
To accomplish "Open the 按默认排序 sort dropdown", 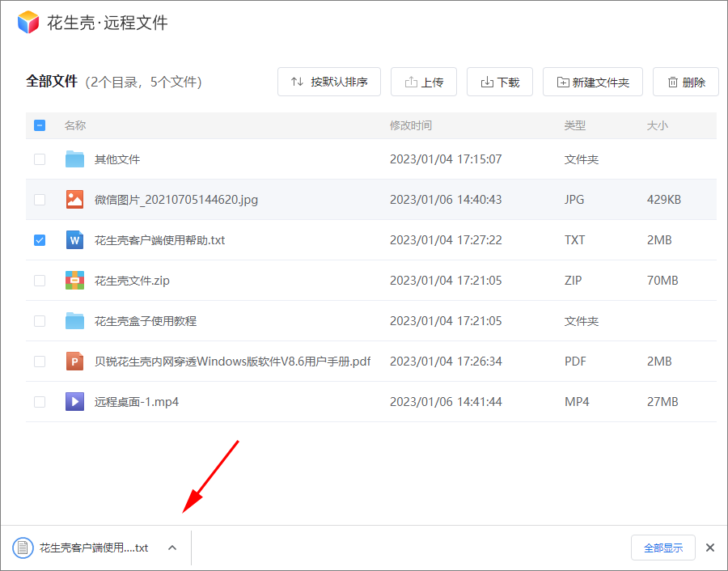I will (329, 82).
